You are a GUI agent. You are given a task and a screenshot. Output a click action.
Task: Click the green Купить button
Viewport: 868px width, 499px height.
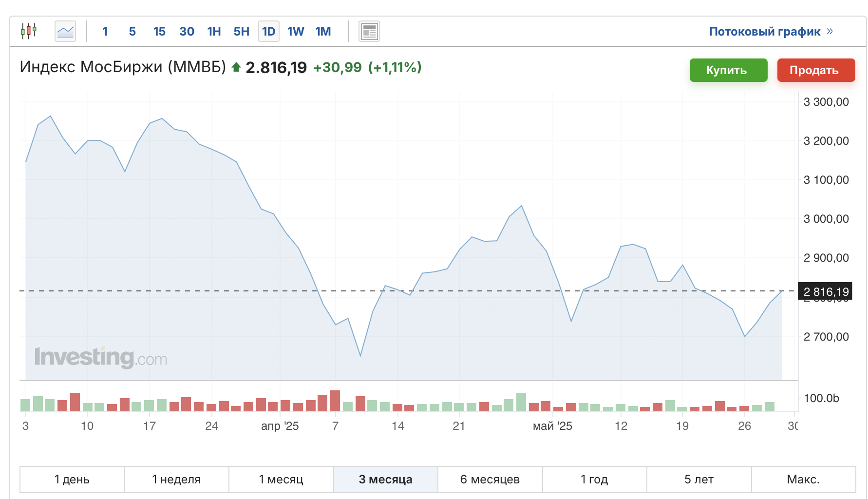click(x=729, y=70)
